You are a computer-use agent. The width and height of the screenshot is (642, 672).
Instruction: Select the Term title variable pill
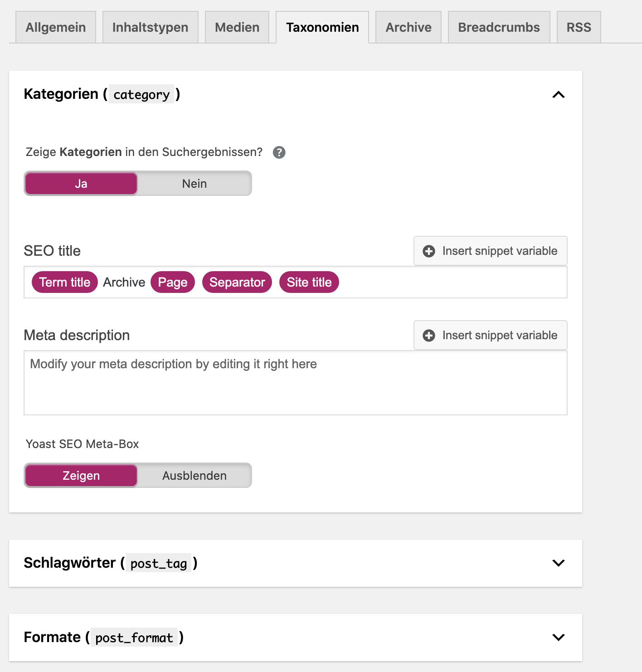click(65, 282)
